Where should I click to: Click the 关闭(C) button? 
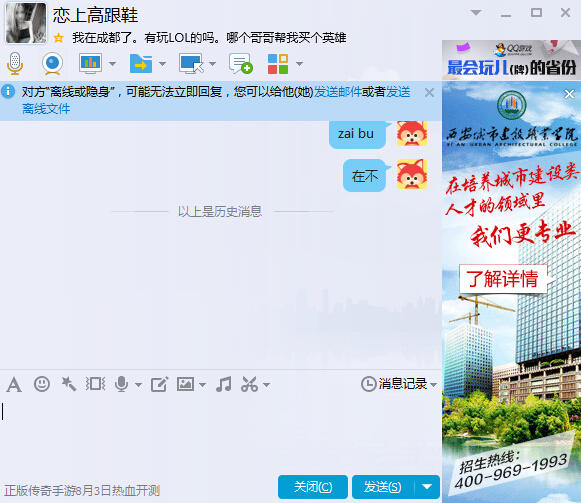(313, 487)
